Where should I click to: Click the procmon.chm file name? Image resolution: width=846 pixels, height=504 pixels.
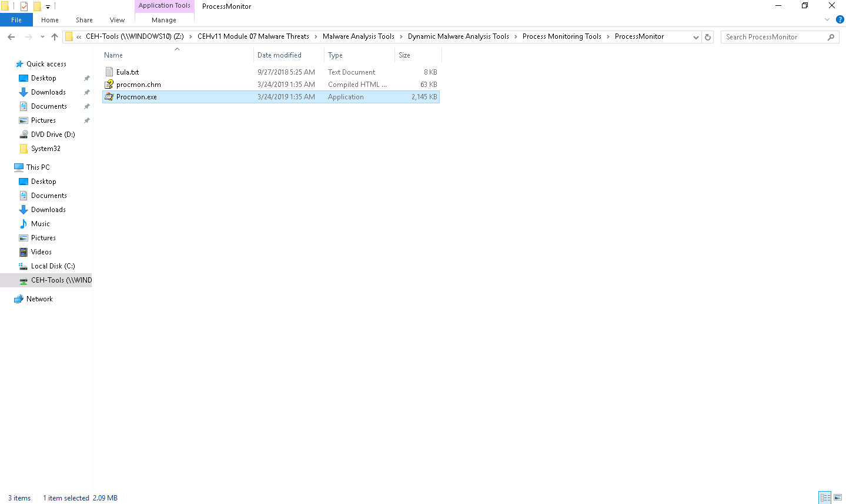(139, 85)
